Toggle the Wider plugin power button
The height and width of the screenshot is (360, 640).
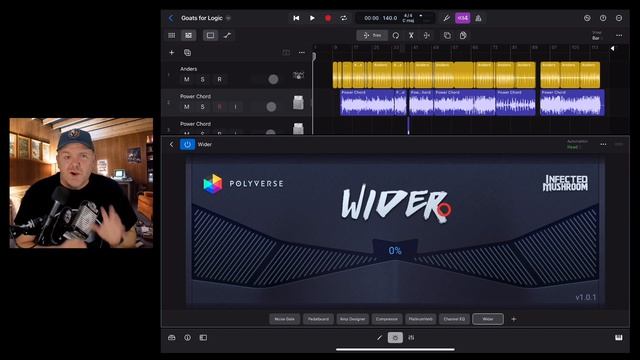tap(187, 144)
